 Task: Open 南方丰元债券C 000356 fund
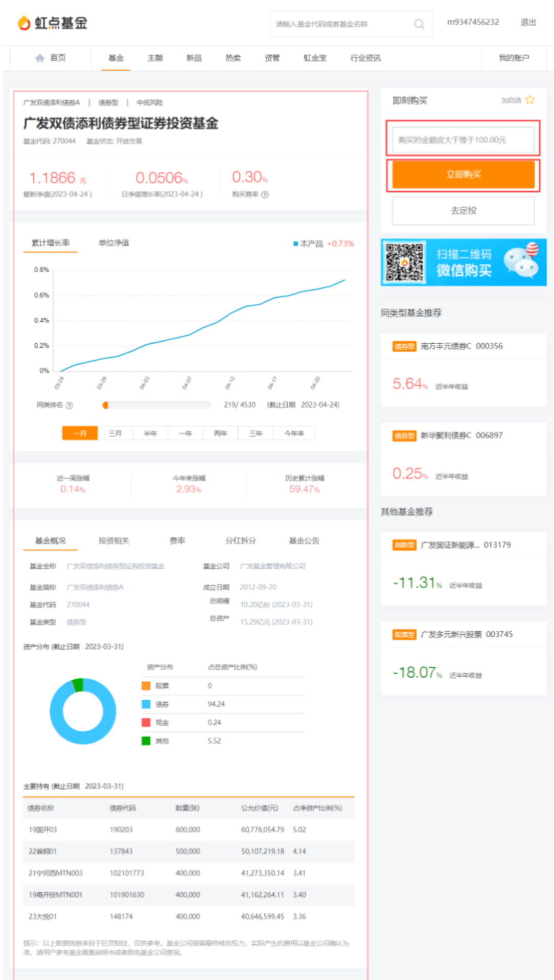point(461,346)
